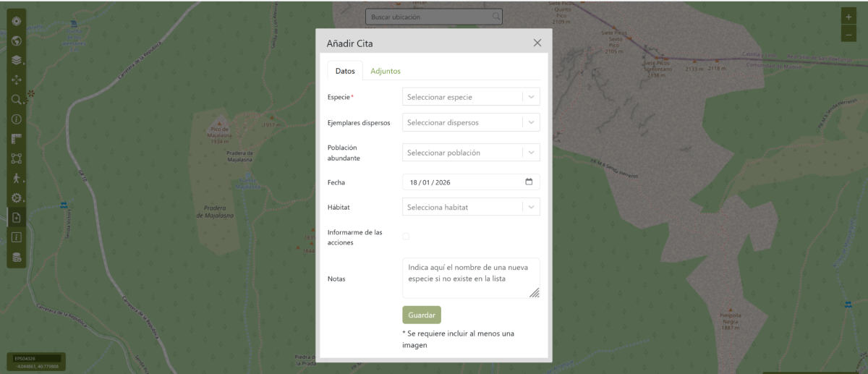
Task: Activate the circled info identify tool
Action: pos(17,119)
